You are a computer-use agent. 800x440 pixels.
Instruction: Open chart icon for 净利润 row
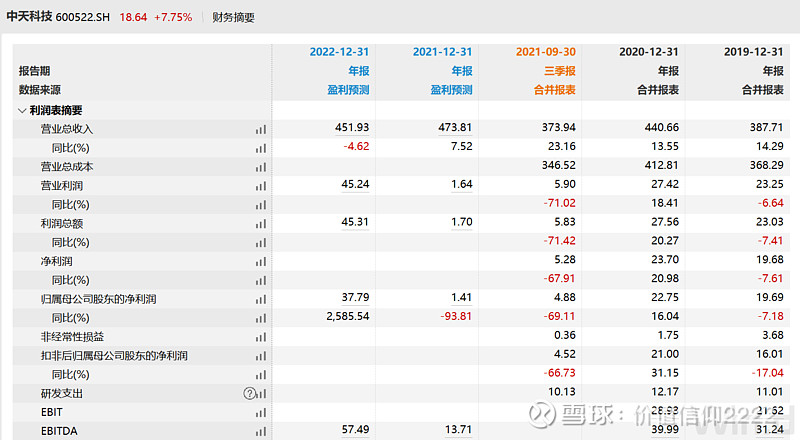[261, 262]
